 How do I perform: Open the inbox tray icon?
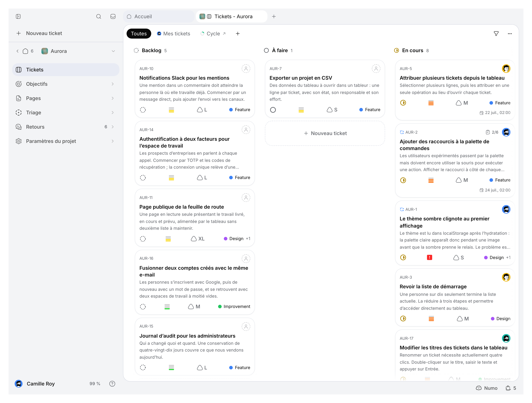113,16
